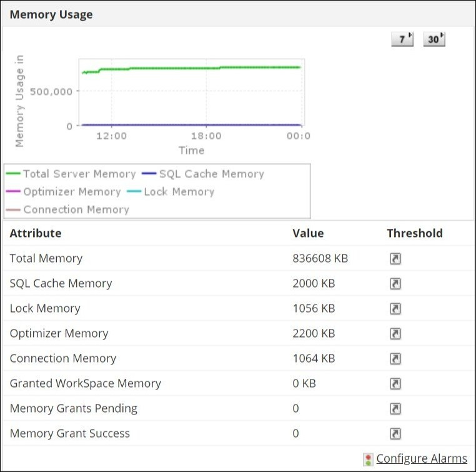Show 7-day memory usage history

click(402, 39)
